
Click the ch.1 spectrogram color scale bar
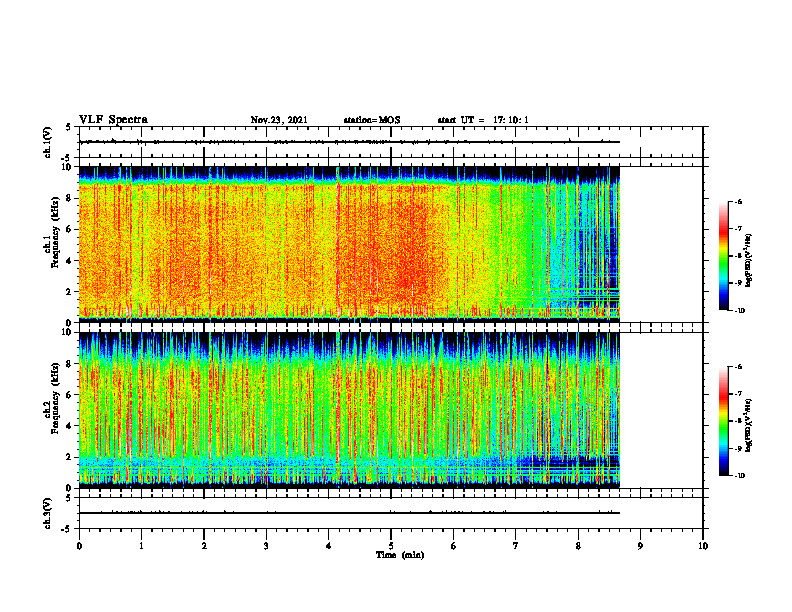[x=723, y=256]
